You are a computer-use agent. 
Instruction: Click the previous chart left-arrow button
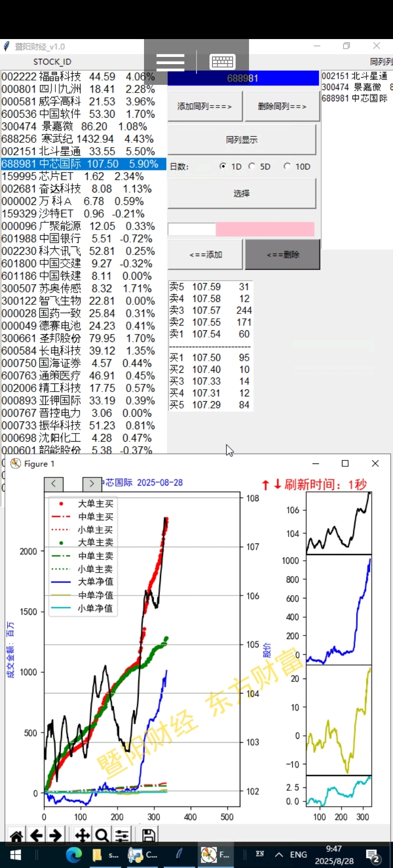(53, 484)
